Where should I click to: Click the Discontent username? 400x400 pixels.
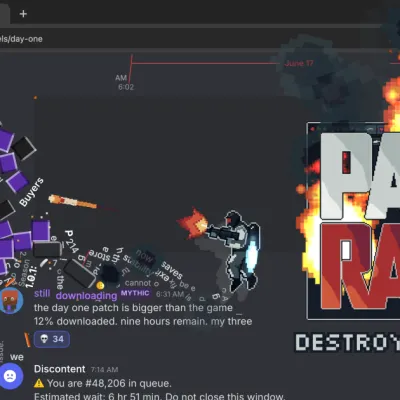(x=60, y=369)
